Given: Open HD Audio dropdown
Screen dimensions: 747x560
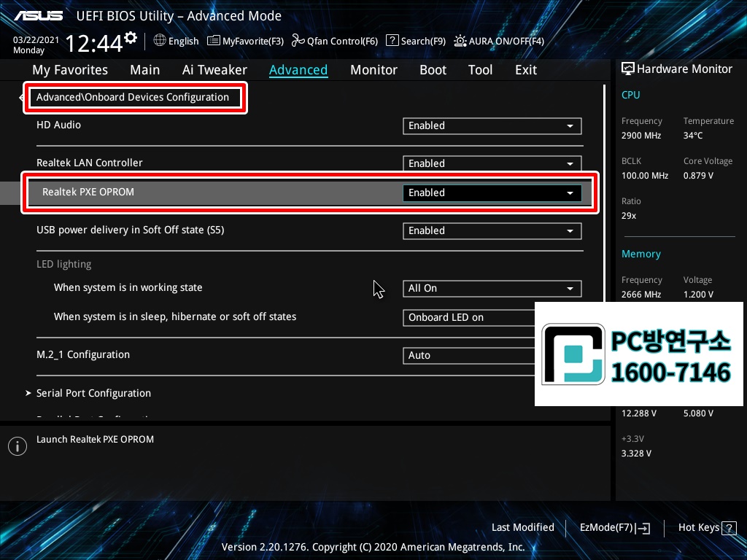Looking at the screenshot, I should (x=492, y=125).
